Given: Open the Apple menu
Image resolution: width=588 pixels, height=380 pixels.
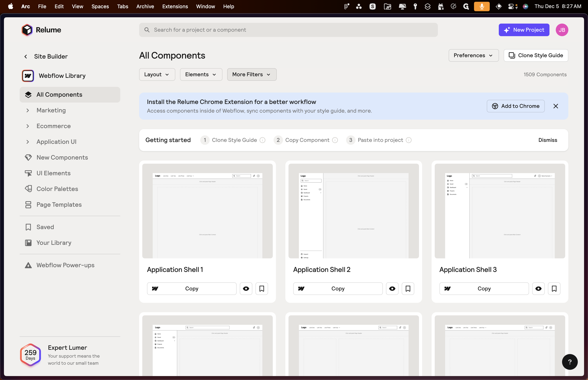Looking at the screenshot, I should (x=11, y=6).
